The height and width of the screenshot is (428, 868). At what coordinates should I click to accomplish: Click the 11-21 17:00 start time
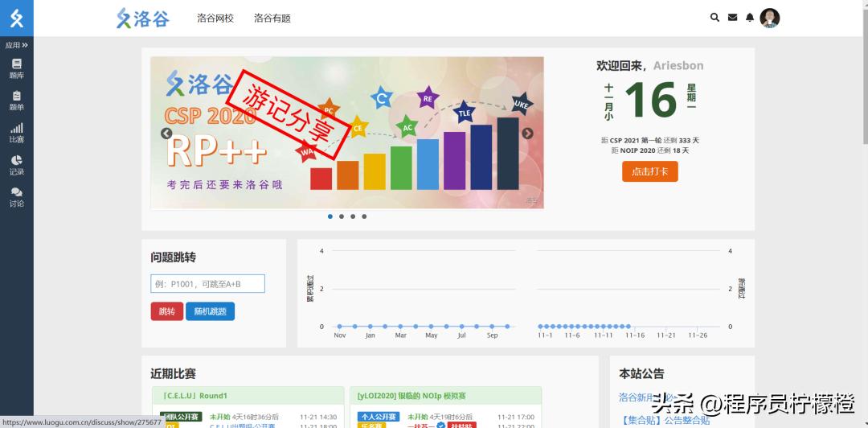(x=516, y=417)
